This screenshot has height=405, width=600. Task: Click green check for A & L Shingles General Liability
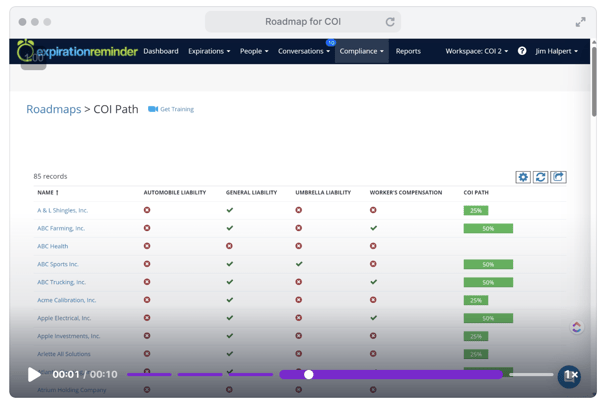230,210
